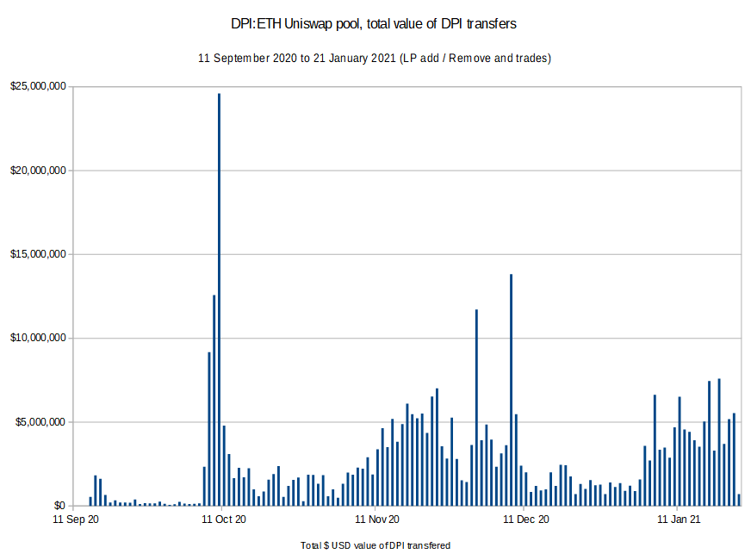Click the $10,000,000 y-axis label
This screenshot has height=560, width=751.
pyautogui.click(x=38, y=338)
